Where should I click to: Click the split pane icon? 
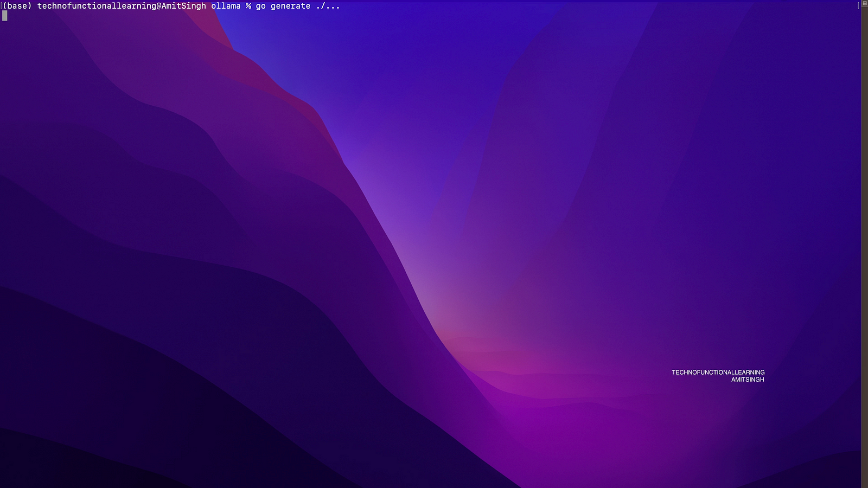(x=865, y=4)
